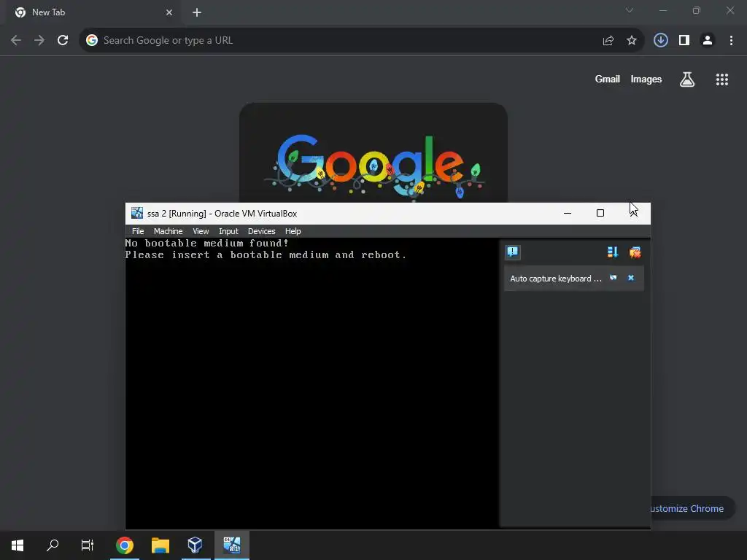Viewport: 747px width, 560px height.
Task: Click the Search Labs flask icon
Action: click(687, 79)
